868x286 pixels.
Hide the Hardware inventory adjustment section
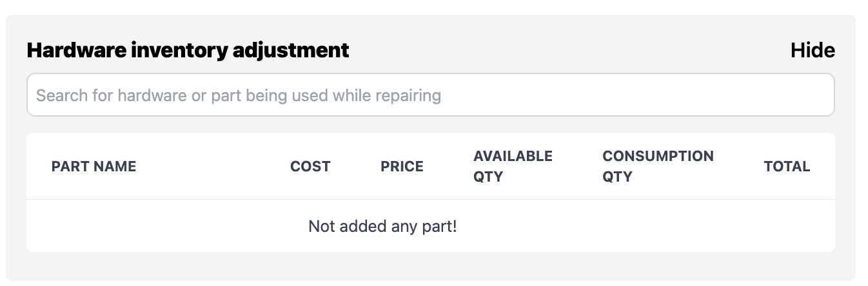[x=812, y=50]
